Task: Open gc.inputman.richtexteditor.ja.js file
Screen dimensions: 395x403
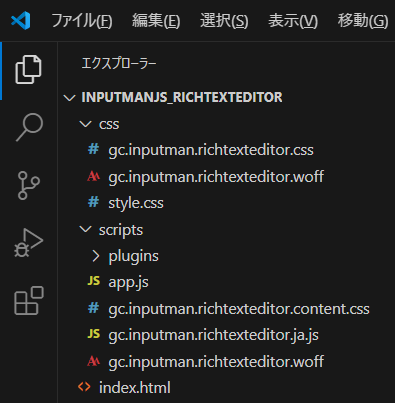Action: point(213,335)
